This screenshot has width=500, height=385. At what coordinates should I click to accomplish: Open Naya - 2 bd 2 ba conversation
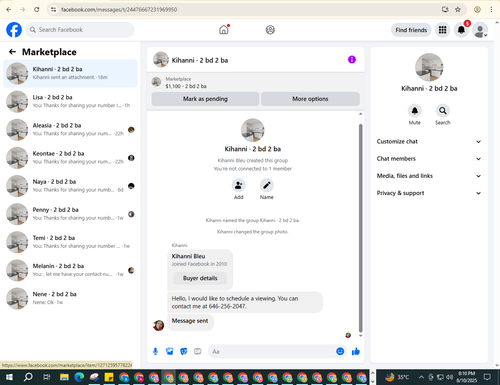pyautogui.click(x=70, y=186)
